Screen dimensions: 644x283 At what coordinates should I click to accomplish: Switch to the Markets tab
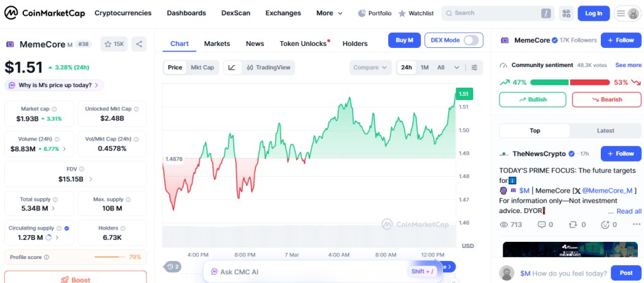[217, 44]
